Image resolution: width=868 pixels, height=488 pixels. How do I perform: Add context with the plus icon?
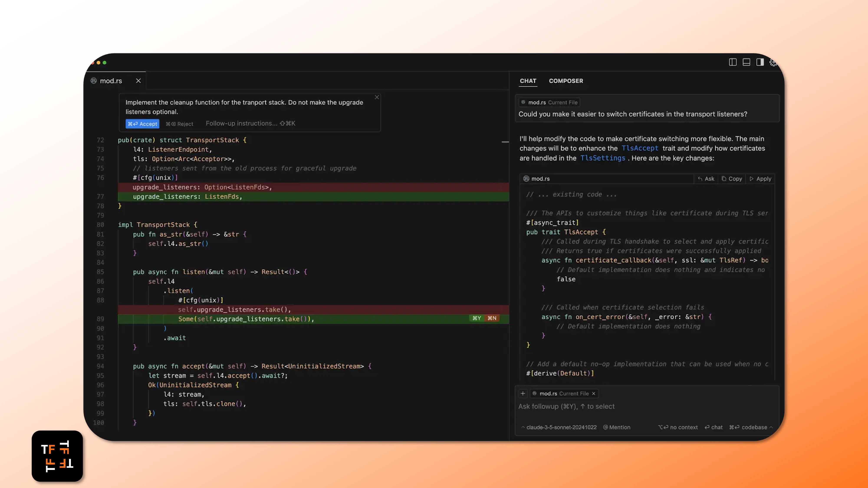tap(523, 393)
